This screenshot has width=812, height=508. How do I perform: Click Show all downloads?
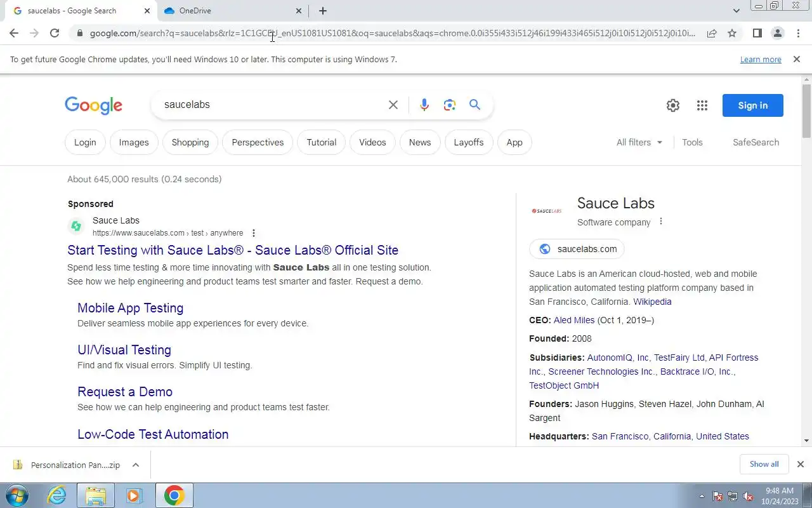coord(764,464)
